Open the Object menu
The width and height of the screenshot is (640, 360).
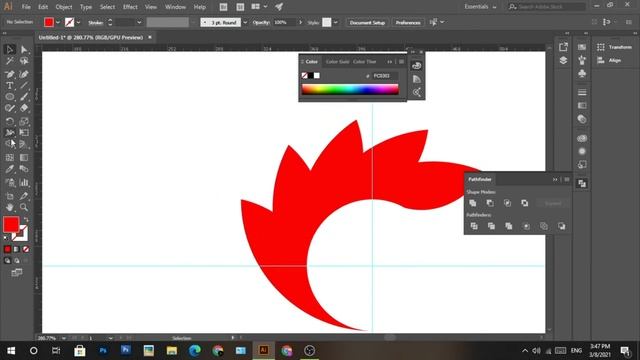coord(64,7)
